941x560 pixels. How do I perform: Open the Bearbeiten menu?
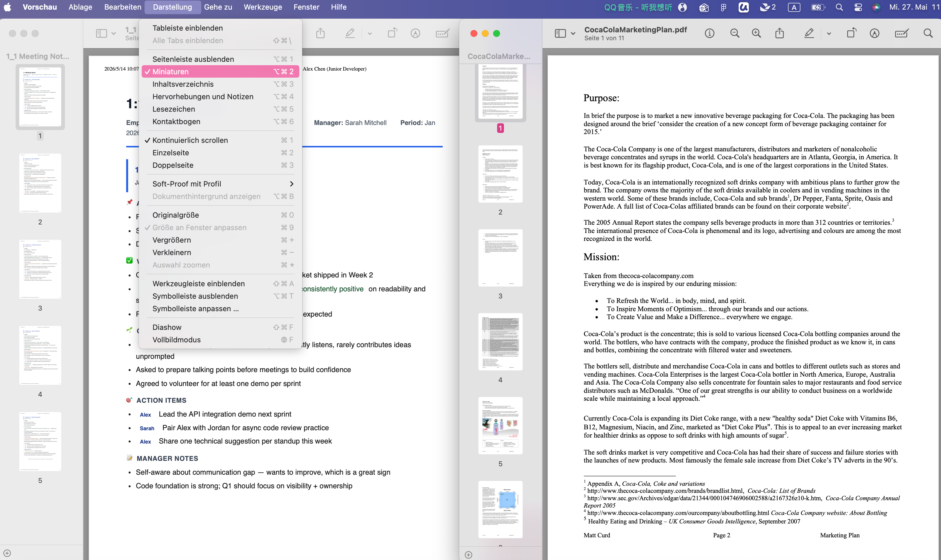pyautogui.click(x=123, y=7)
